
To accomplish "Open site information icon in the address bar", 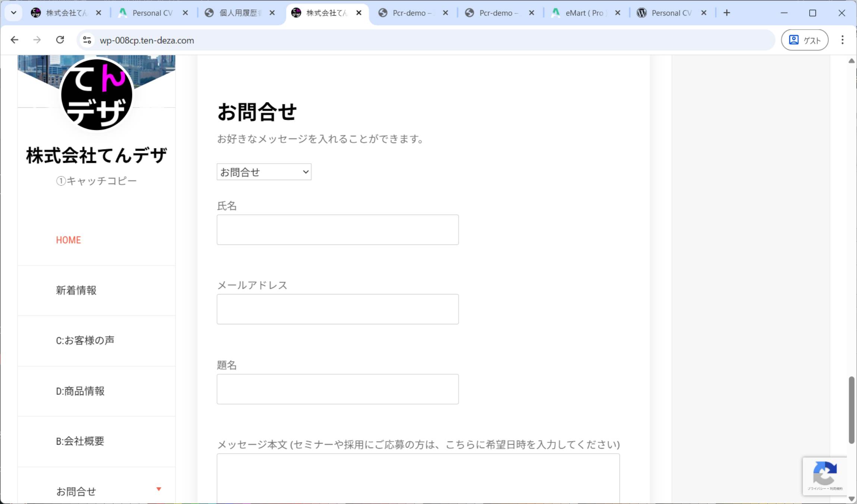I will coord(87,40).
